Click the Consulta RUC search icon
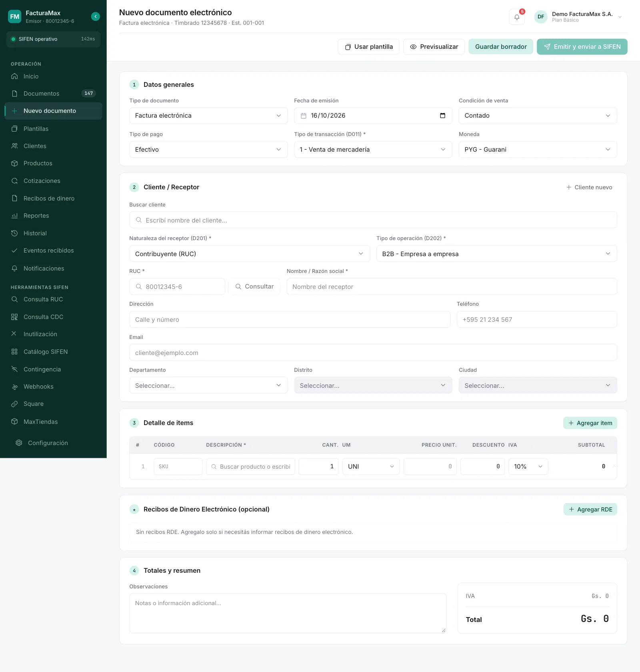 tap(14, 299)
